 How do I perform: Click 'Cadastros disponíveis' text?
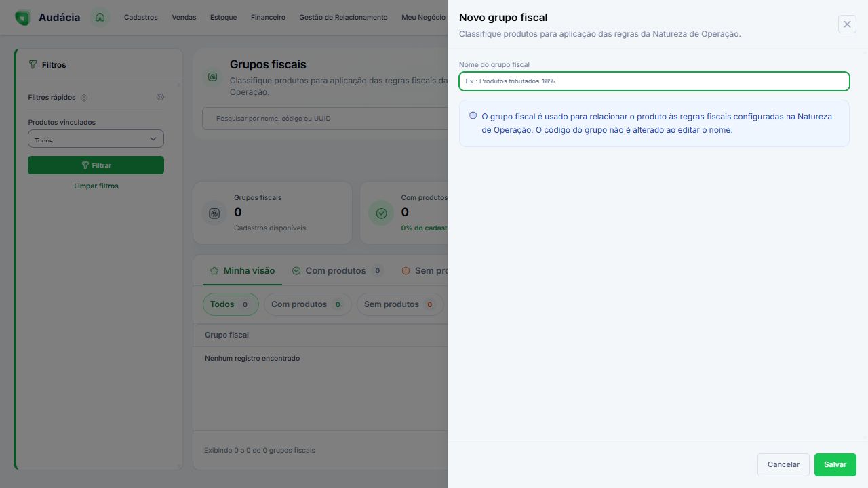[x=270, y=228]
